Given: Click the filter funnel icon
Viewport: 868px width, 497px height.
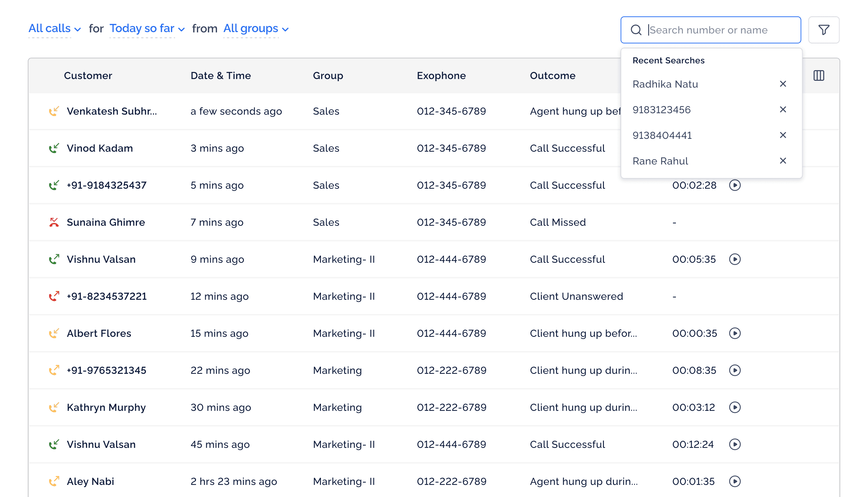Looking at the screenshot, I should coord(824,30).
